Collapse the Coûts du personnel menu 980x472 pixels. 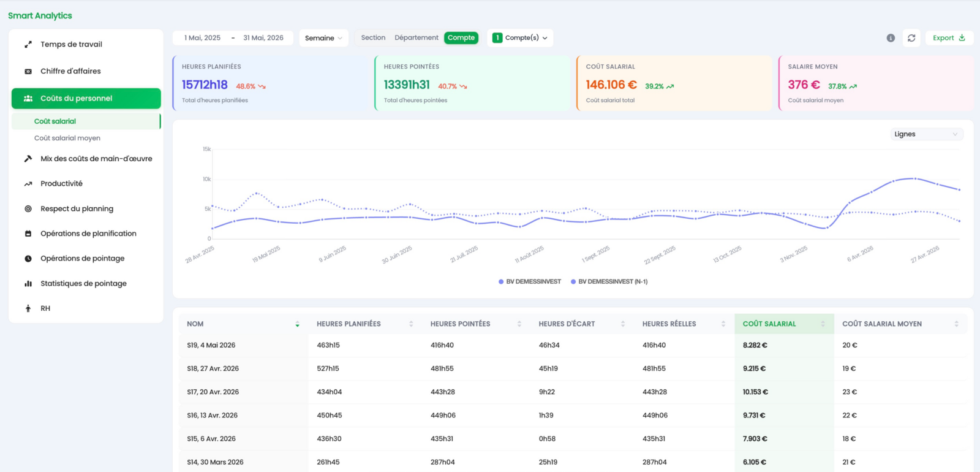[x=86, y=99]
